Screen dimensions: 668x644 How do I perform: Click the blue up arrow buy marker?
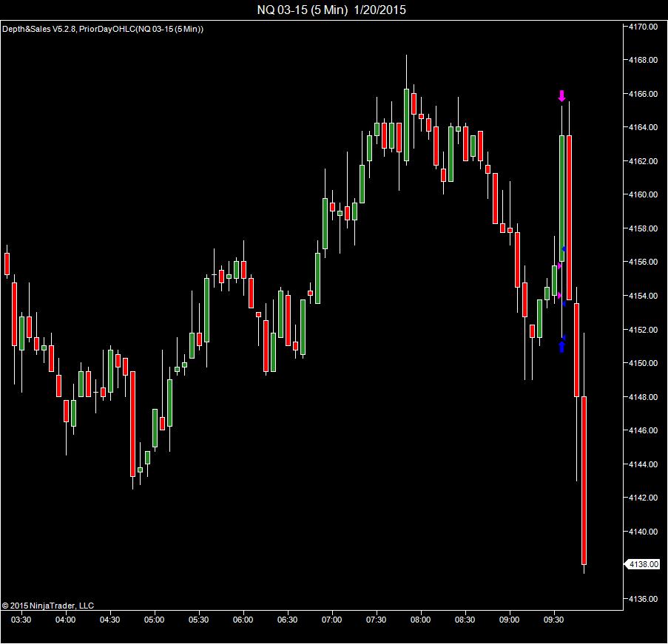[x=561, y=347]
